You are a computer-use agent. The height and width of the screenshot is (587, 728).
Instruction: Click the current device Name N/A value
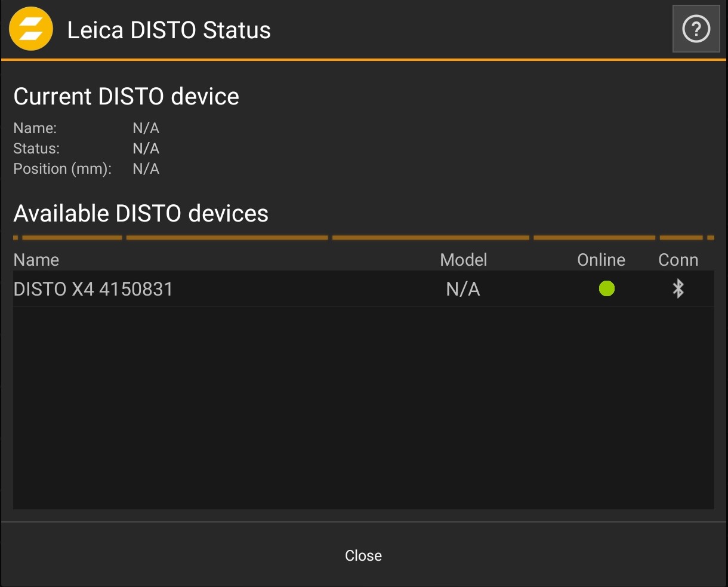(146, 128)
